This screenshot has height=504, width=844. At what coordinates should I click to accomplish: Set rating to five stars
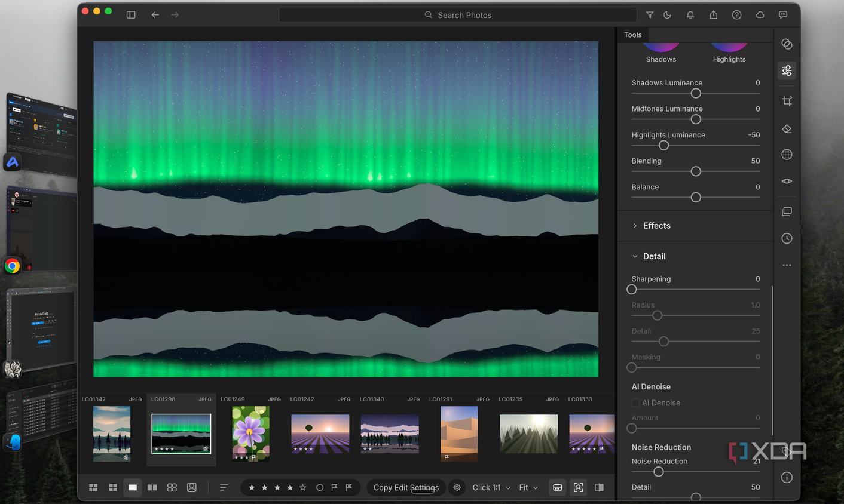click(303, 488)
